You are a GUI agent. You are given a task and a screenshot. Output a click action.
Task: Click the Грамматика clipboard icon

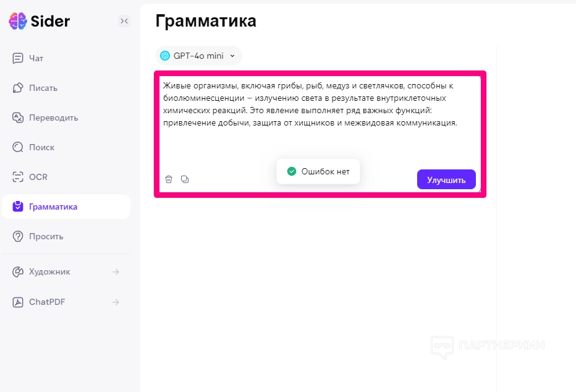point(18,207)
